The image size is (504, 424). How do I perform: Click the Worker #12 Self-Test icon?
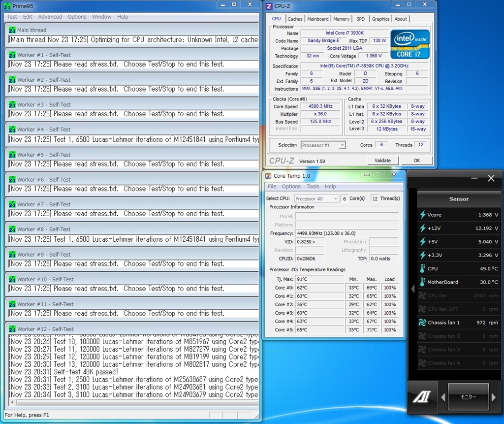tap(12, 329)
